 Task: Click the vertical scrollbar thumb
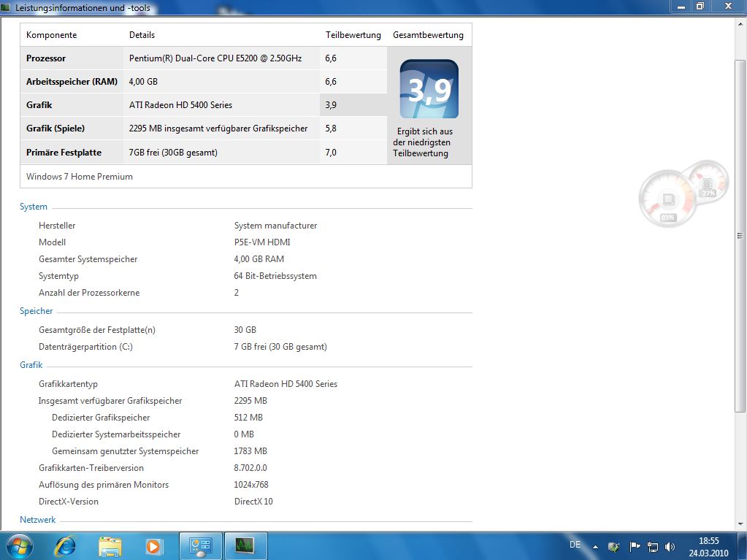[x=740, y=236]
